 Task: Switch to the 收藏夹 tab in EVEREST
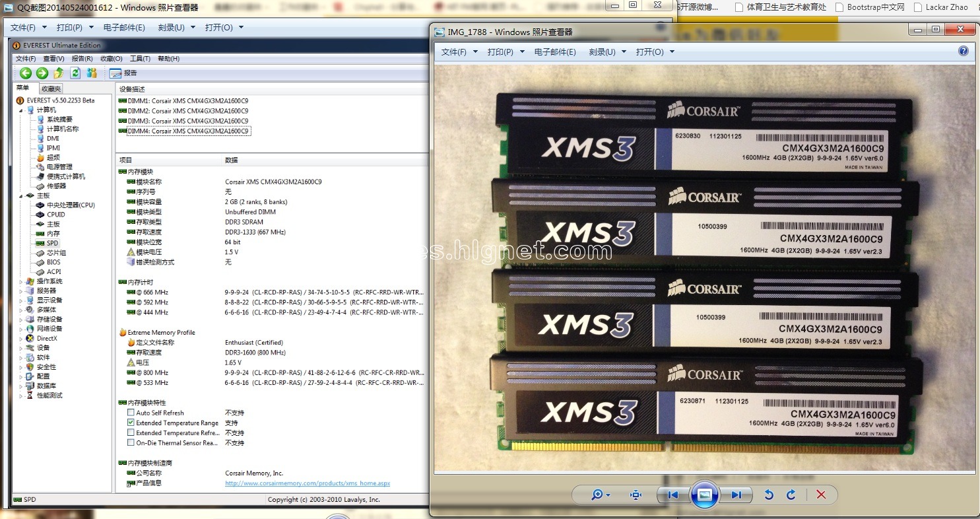pyautogui.click(x=51, y=88)
